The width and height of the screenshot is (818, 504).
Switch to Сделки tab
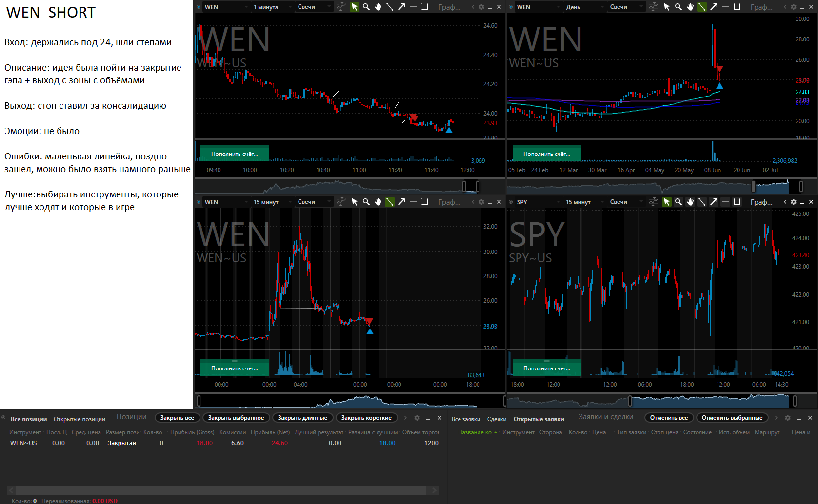497,419
